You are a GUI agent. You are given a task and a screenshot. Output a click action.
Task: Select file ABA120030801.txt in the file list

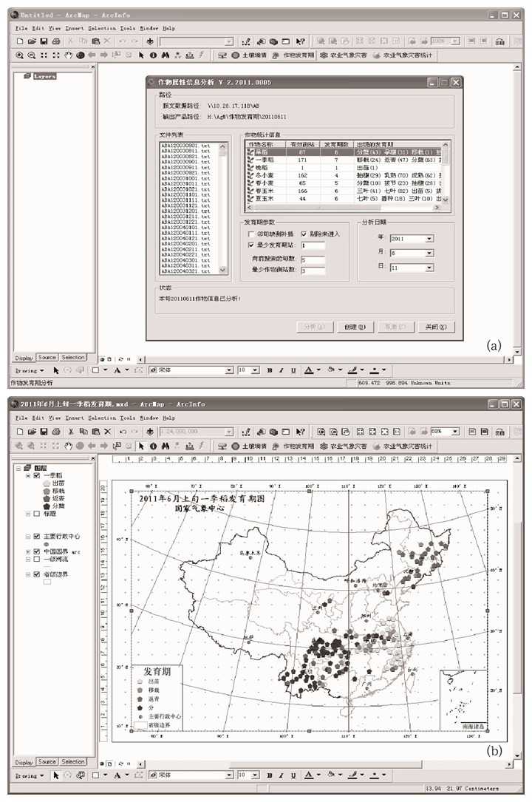click(185, 147)
